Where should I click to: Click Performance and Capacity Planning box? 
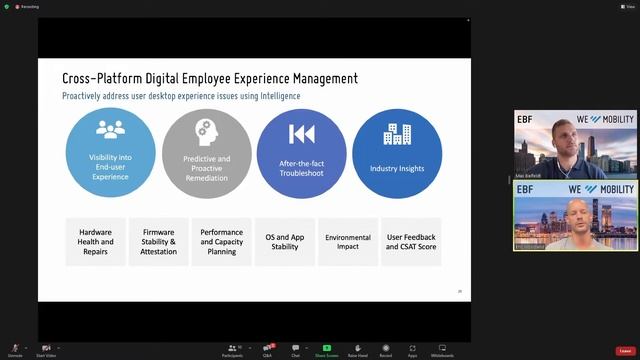[x=222, y=242]
